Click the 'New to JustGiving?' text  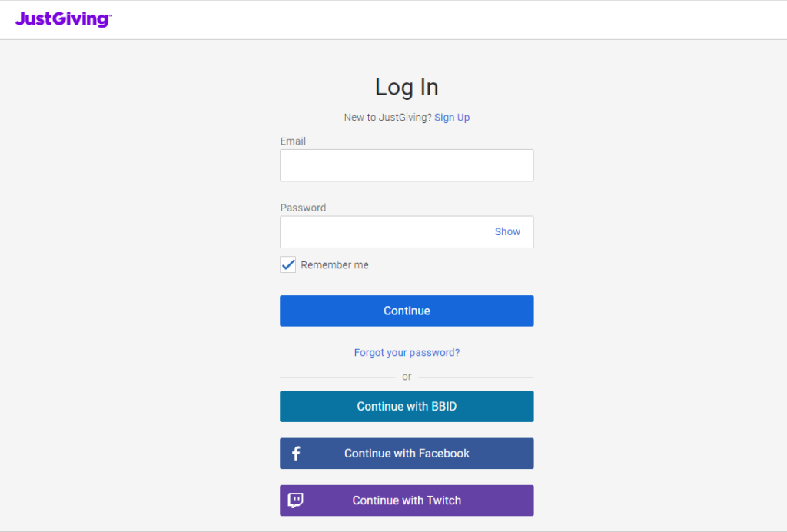pyautogui.click(x=387, y=118)
